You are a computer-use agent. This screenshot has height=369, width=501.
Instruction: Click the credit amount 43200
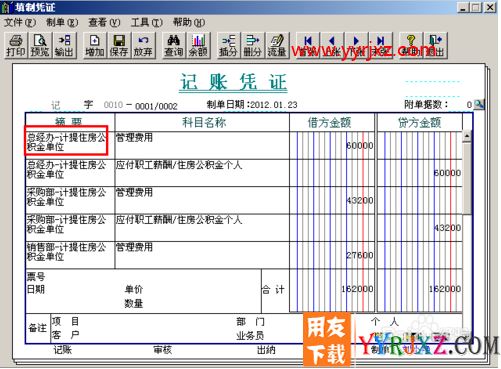pos(447,228)
